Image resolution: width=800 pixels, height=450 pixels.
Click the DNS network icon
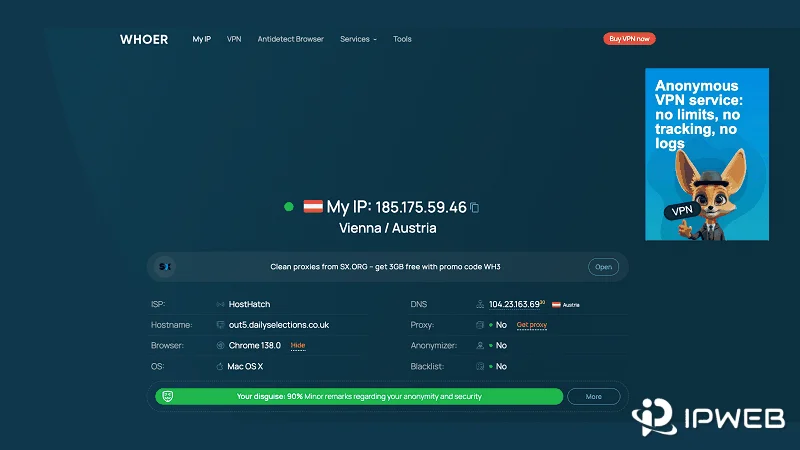click(x=480, y=304)
